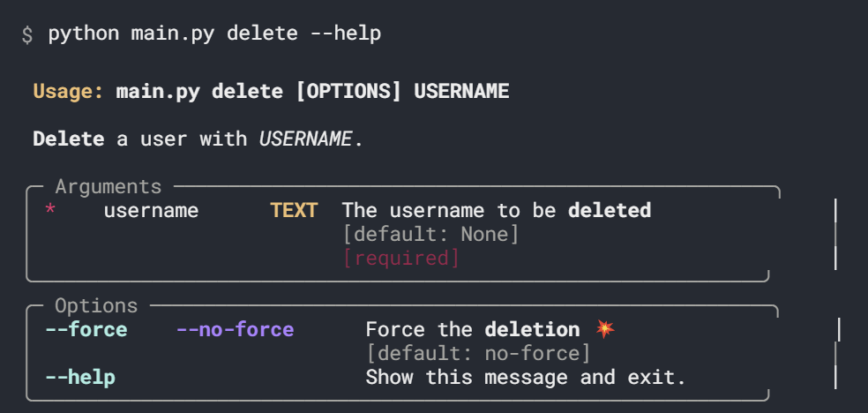This screenshot has width=868, height=413.
Task: Click the [default: None] text
Action: pos(430,235)
